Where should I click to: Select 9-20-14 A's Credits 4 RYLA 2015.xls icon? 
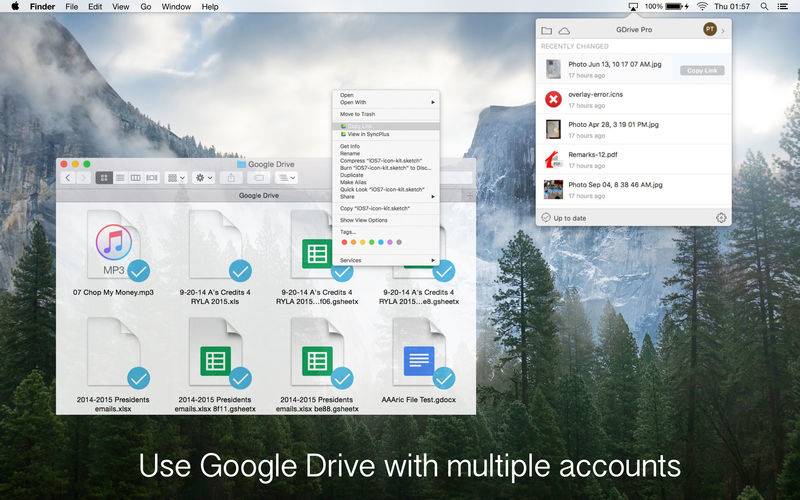(215, 245)
